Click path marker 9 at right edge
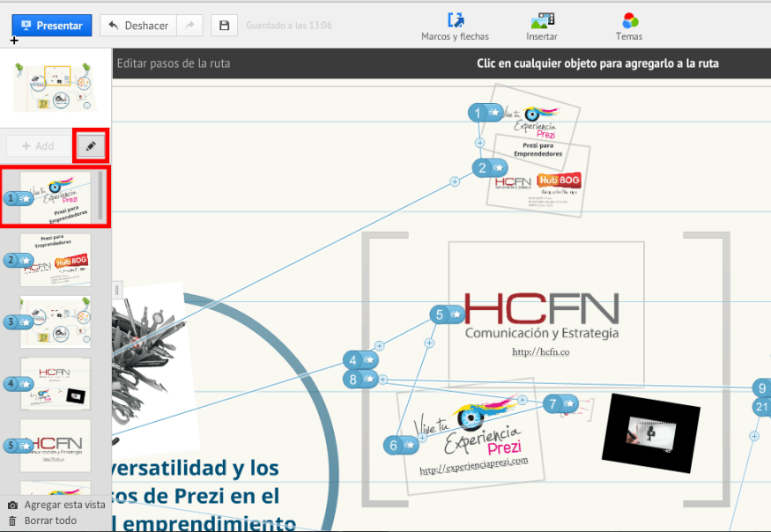The height and width of the screenshot is (532, 771). coord(761,388)
